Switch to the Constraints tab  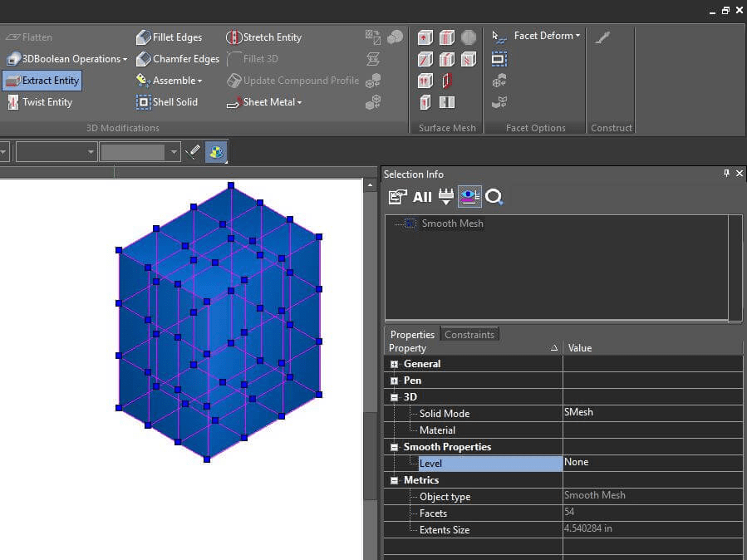click(469, 334)
